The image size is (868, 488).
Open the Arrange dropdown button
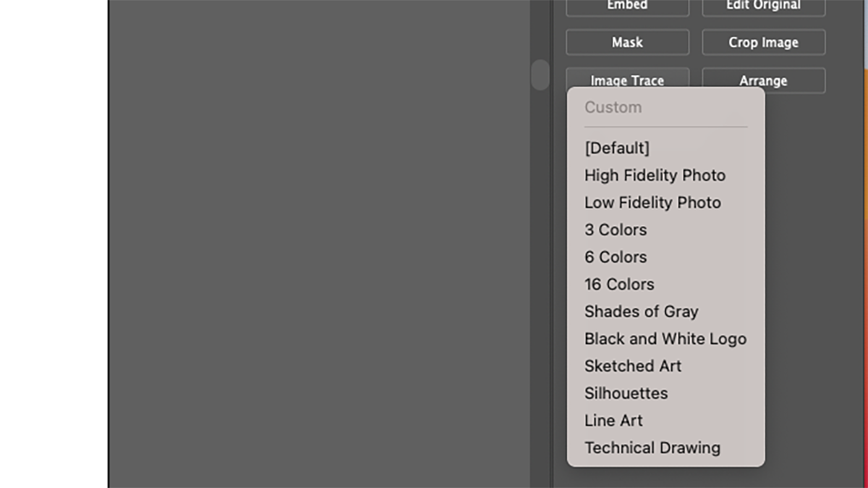point(763,80)
